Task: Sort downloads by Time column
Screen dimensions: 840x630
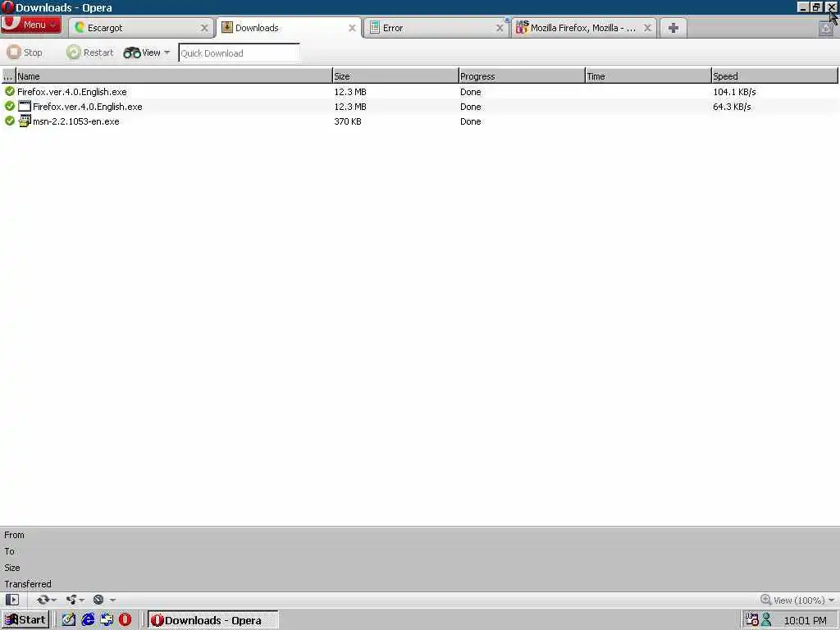Action: 648,76
